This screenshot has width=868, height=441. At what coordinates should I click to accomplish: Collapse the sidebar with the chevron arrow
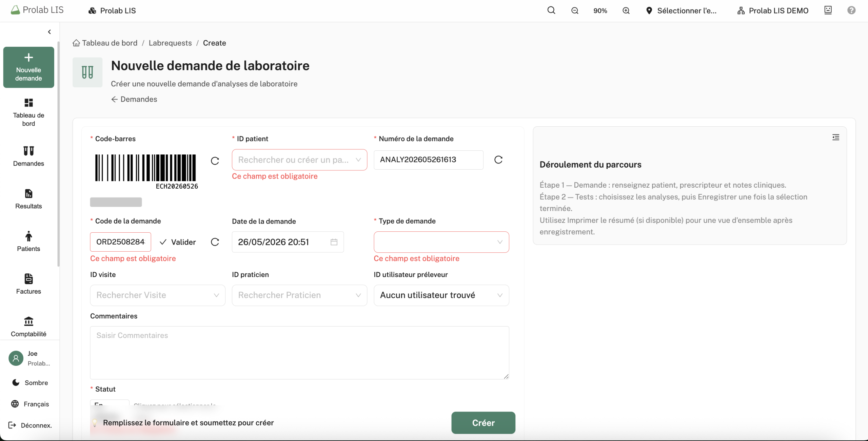[50, 32]
